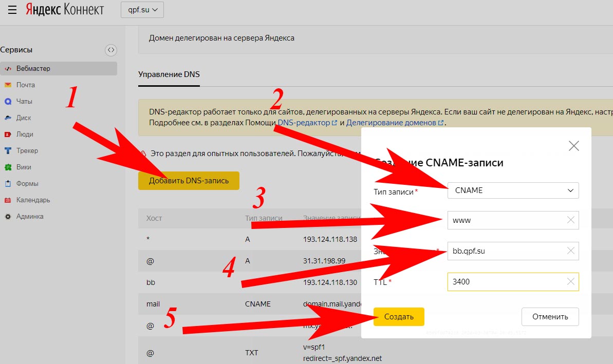Click the Хост column header
The height and width of the screenshot is (364, 613).
(x=154, y=218)
